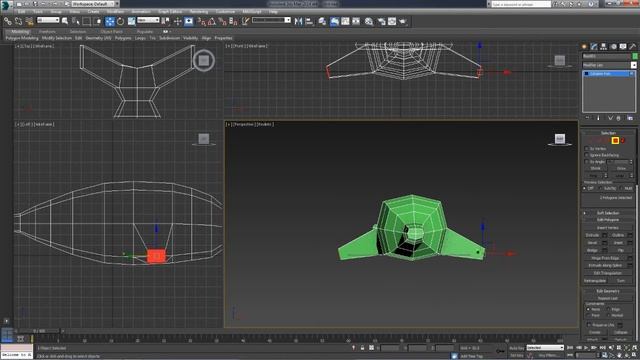Open the reference coordinate system dropdown

tap(148, 20)
